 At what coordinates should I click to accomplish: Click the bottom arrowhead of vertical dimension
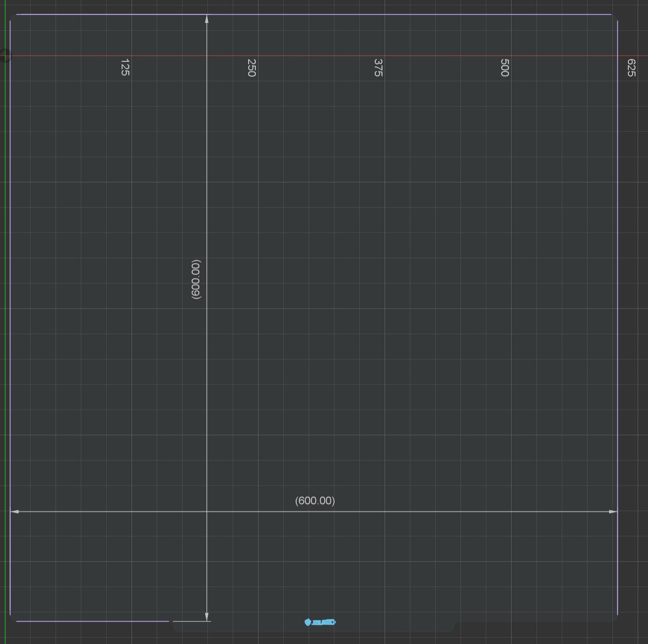click(207, 617)
